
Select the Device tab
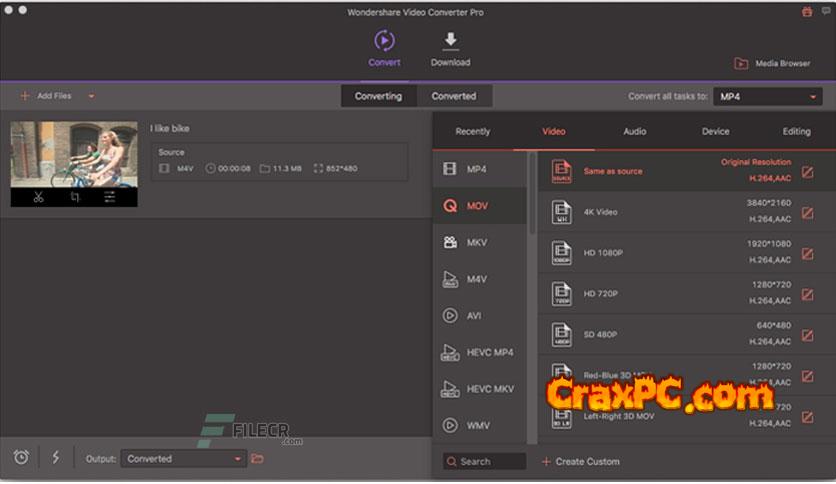[x=716, y=131]
